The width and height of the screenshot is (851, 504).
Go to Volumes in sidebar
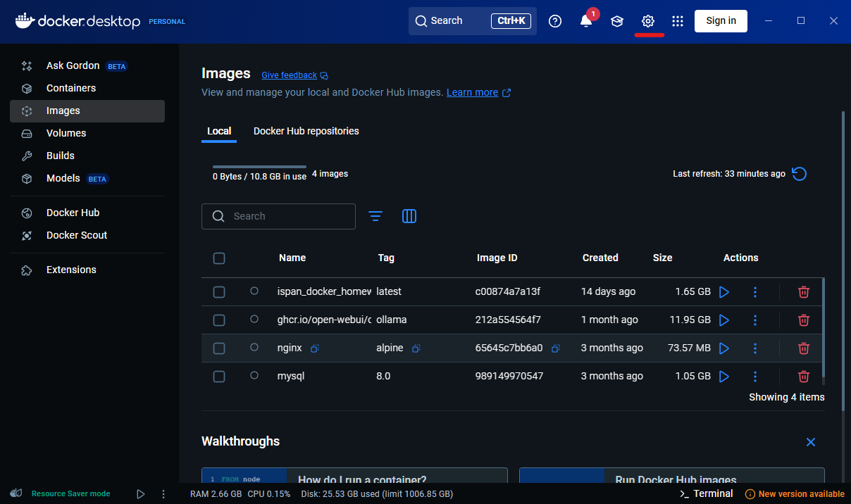(x=87, y=133)
